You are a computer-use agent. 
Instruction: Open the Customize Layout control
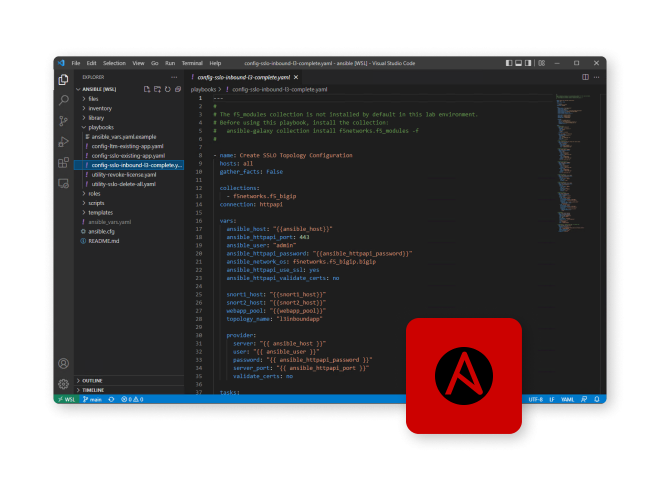[x=542, y=63]
